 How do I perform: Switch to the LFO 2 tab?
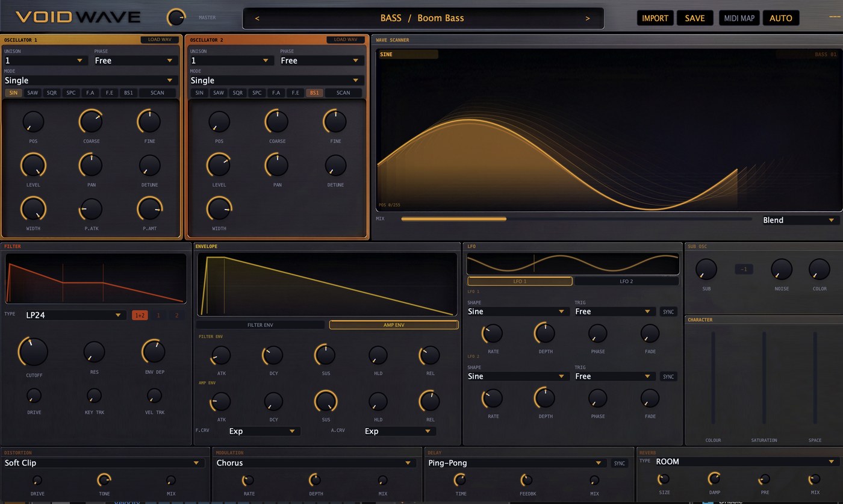point(626,281)
